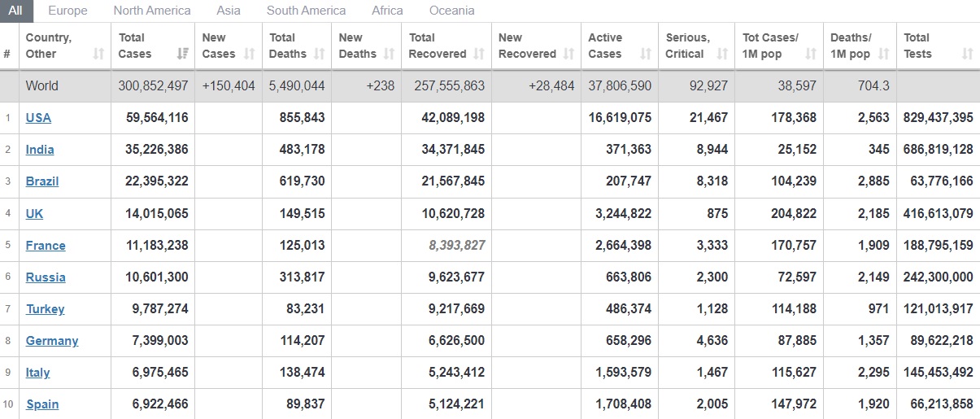This screenshot has width=980, height=419.
Task: Click UK total cases 14,015,065
Action: 157,213
